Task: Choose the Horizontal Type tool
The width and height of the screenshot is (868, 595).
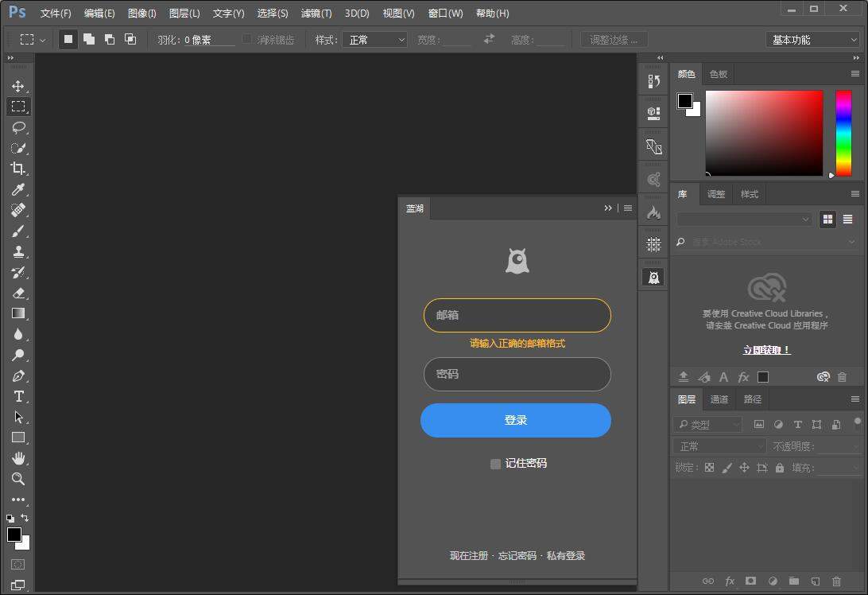Action: [x=18, y=397]
